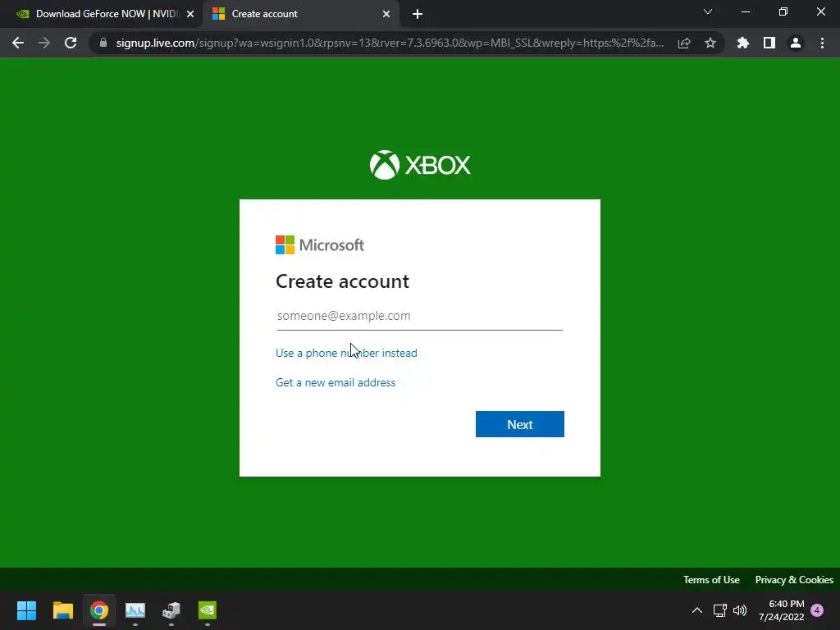This screenshot has width=840, height=630.
Task: Click the network status tray icon
Action: [720, 610]
